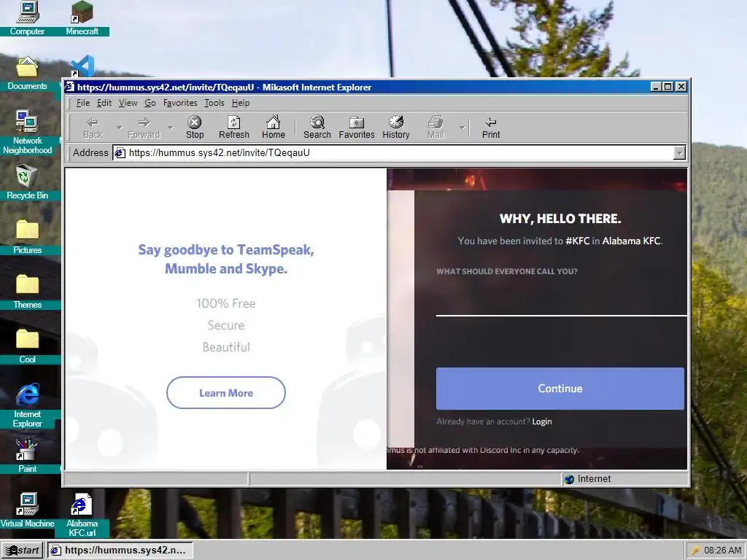Select the Internet Explorer taskbar entry
The image size is (747, 560).
[120, 551]
